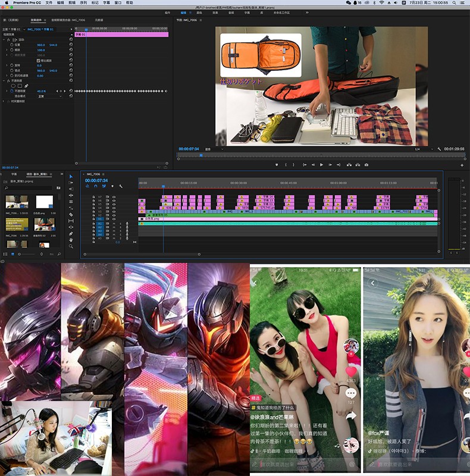Expand the 旋转 rotation property
470x476 pixels.
pos(7,65)
